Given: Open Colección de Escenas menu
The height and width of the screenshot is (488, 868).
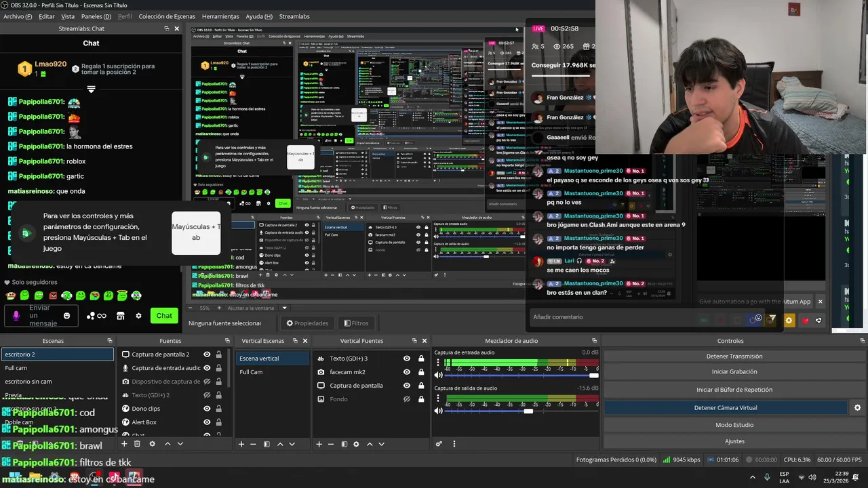Looking at the screenshot, I should (x=167, y=16).
